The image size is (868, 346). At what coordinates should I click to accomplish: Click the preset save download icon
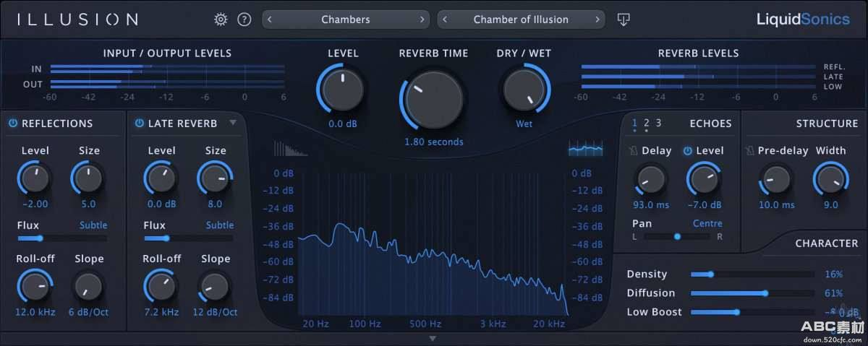(x=624, y=20)
